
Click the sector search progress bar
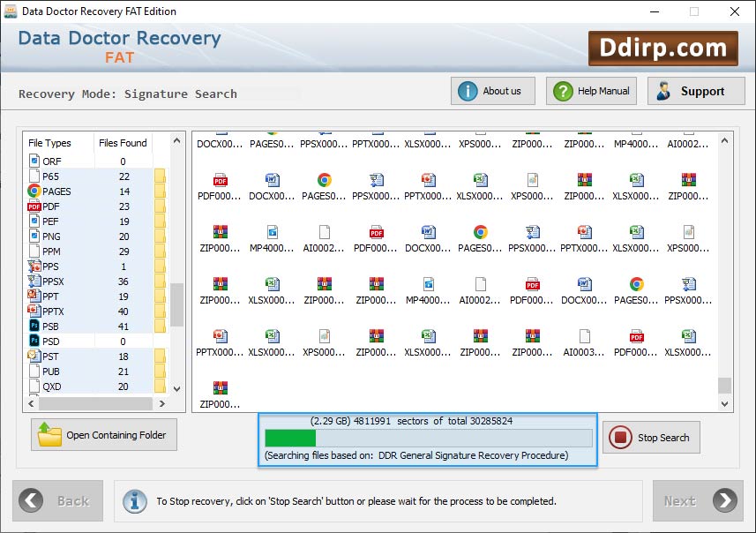click(x=429, y=438)
